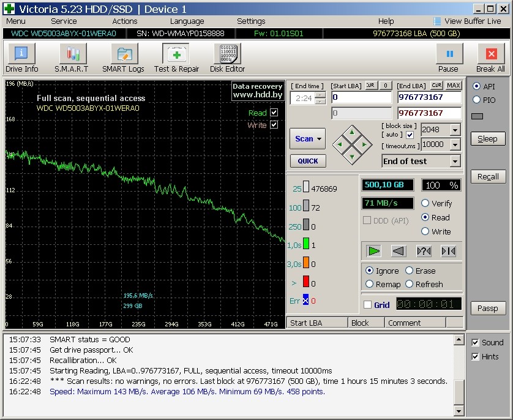Open the timeout 10000 dropdown
This screenshot has width=513, height=420.
pyautogui.click(x=455, y=144)
